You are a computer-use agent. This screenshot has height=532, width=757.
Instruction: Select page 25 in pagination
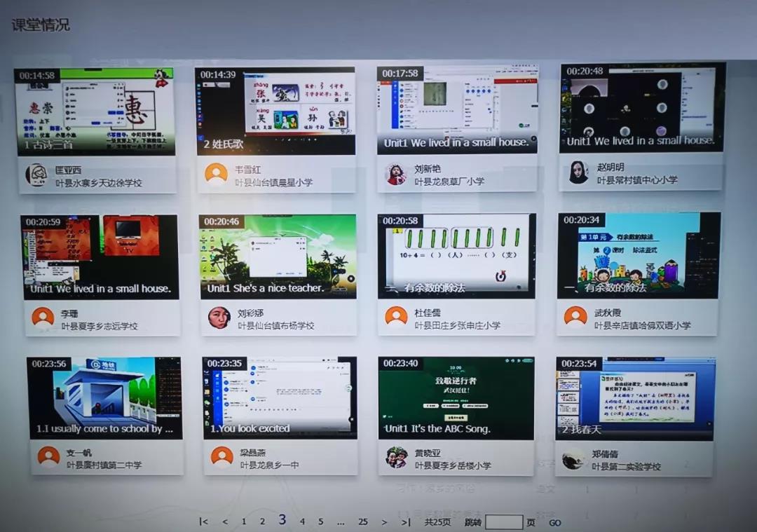pos(362,521)
